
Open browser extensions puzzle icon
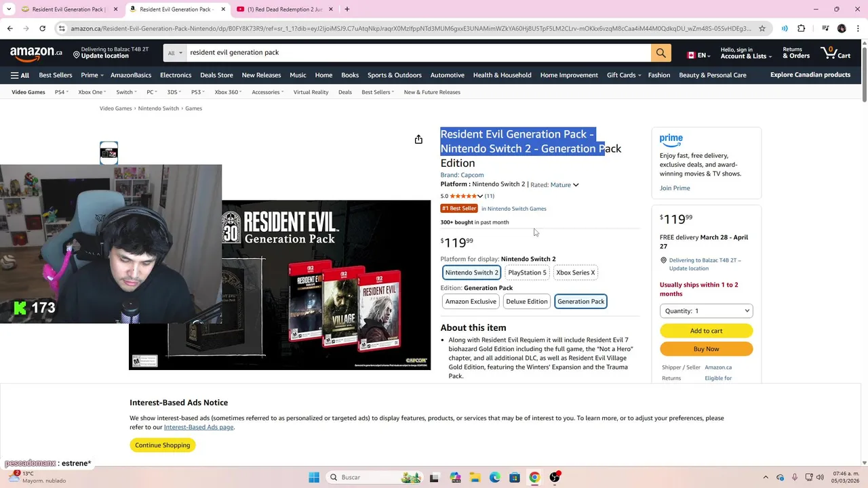point(802,28)
